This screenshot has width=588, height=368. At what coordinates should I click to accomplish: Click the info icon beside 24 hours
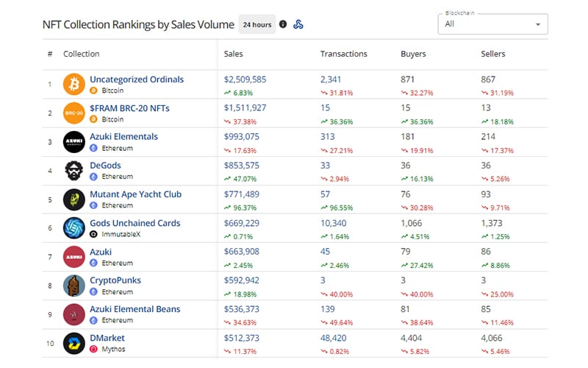[x=283, y=24]
